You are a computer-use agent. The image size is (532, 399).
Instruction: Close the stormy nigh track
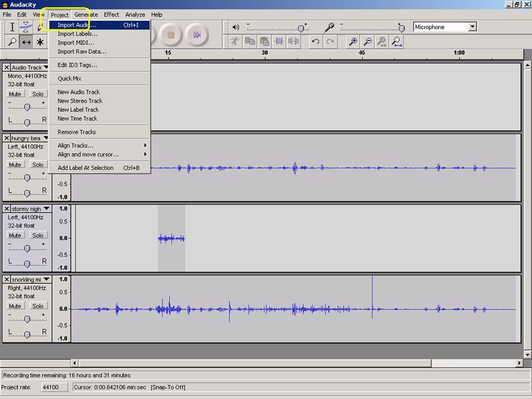tap(7, 209)
